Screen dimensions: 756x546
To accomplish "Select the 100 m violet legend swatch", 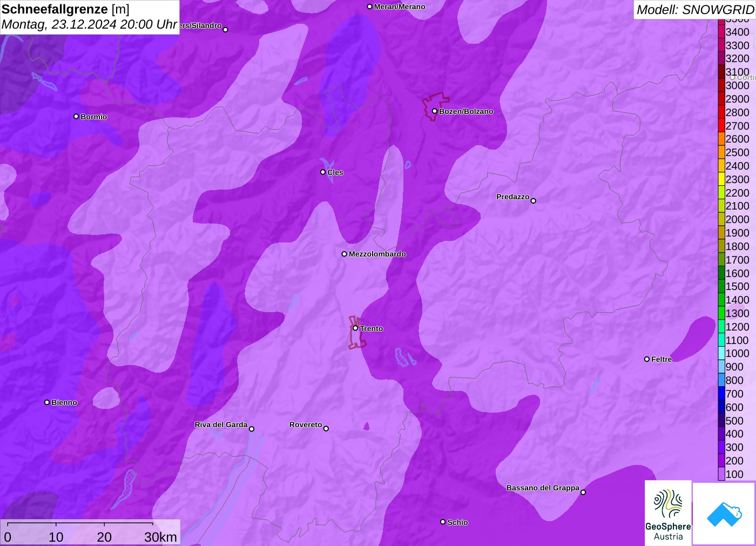I will tap(721, 474).
